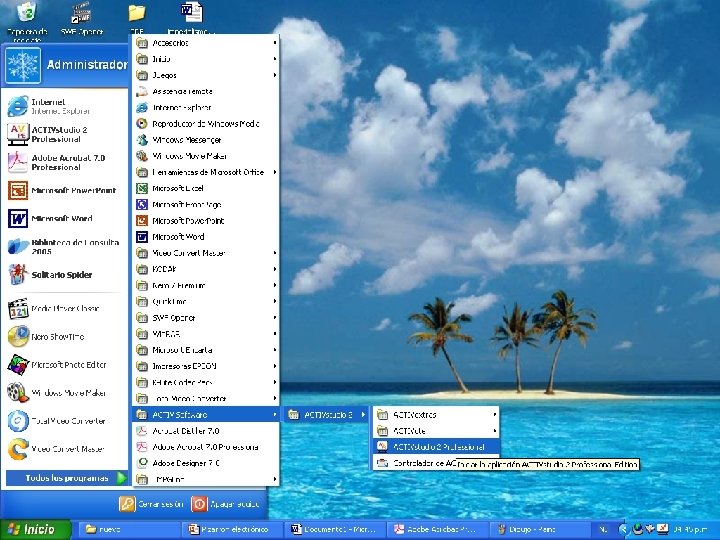Open Total Video Converter from the Start menu left pane
The height and width of the screenshot is (540, 720).
(65, 421)
